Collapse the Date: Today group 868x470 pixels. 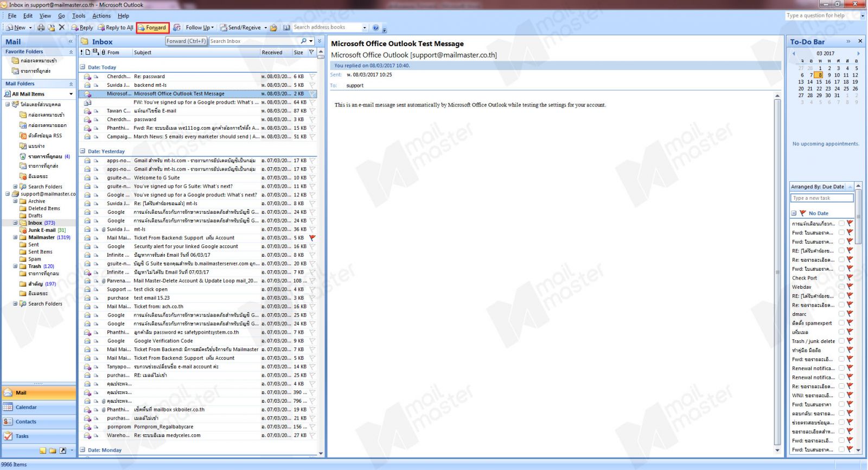[82, 67]
